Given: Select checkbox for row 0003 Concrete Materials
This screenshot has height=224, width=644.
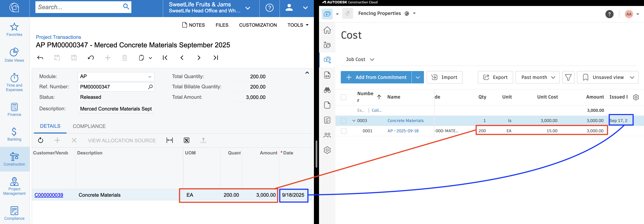Looking at the screenshot, I should [x=344, y=121].
